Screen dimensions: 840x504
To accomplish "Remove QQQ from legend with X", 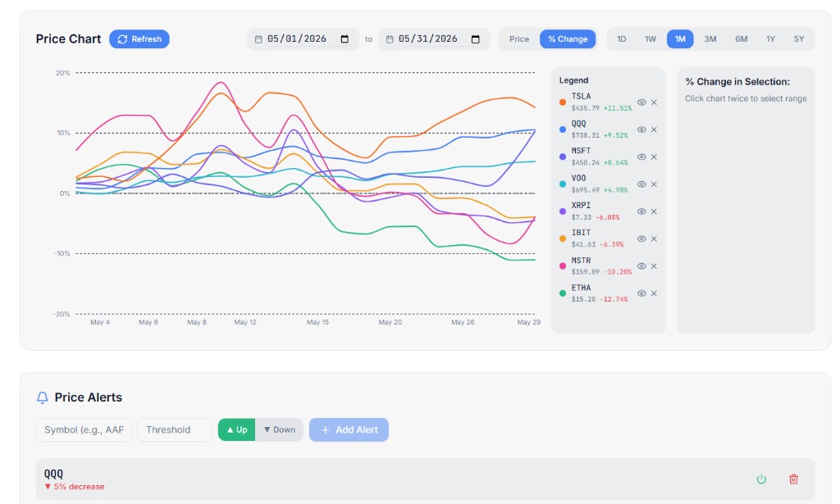I will 654,129.
